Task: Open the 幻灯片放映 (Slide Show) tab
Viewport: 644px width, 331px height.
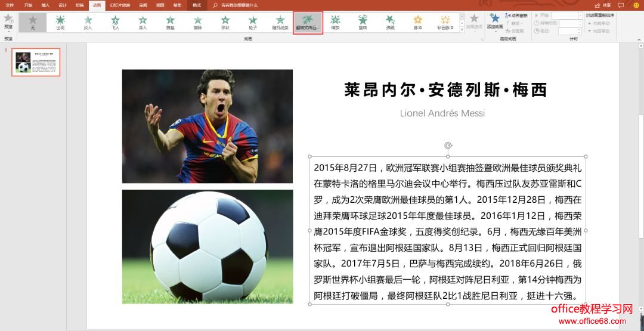Action: 119,5
